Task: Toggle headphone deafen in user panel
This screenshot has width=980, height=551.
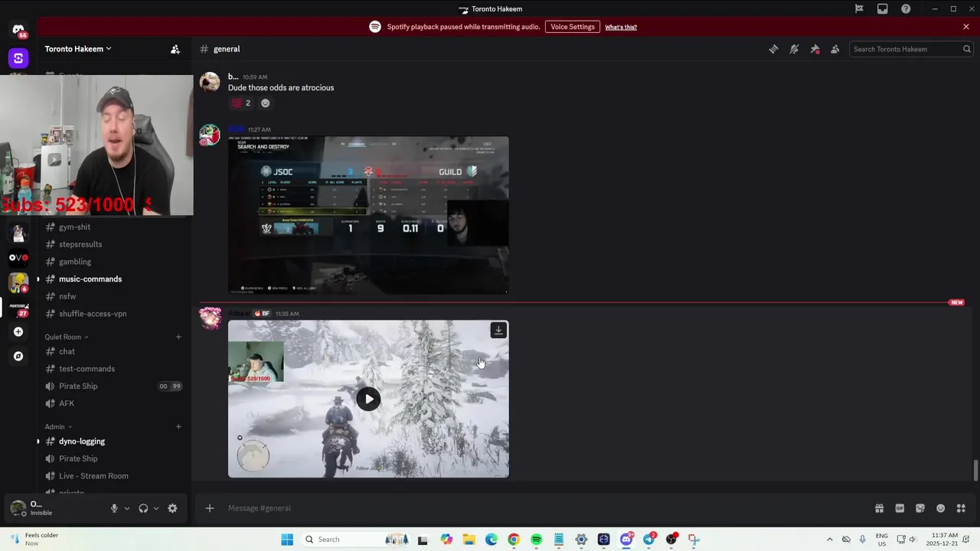Action: [x=143, y=508]
